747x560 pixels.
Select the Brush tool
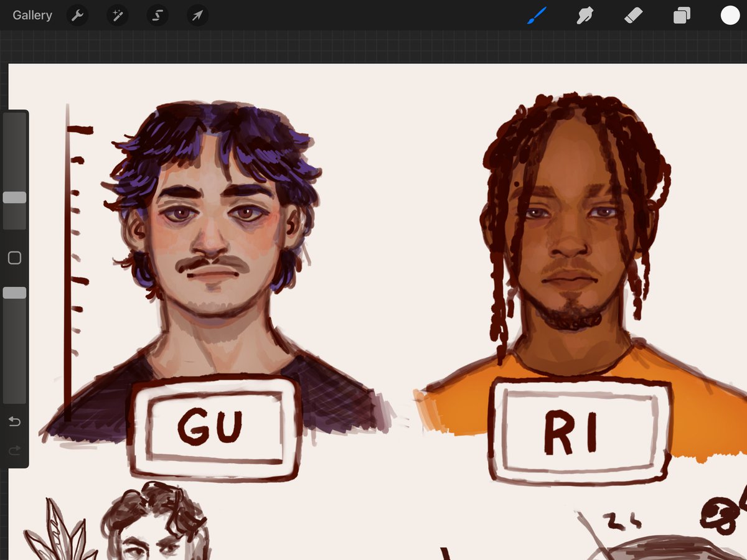coord(536,16)
